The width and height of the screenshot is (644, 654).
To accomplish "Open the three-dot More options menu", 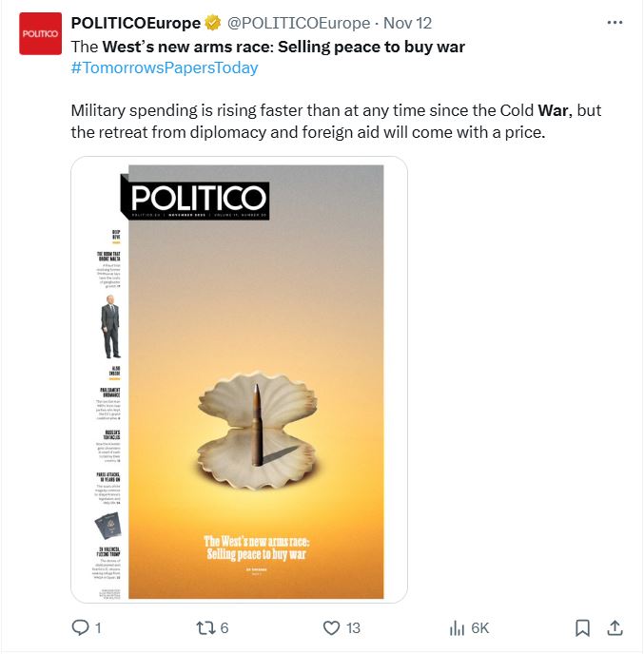I will click(615, 23).
